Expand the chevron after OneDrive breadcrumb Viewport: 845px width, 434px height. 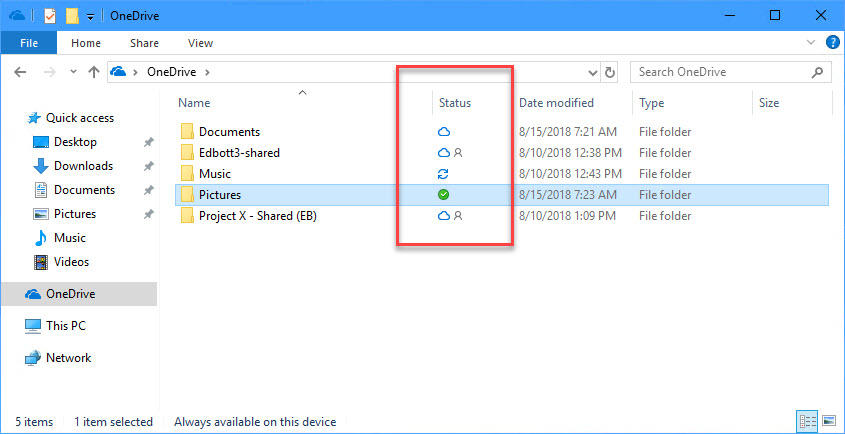(207, 72)
